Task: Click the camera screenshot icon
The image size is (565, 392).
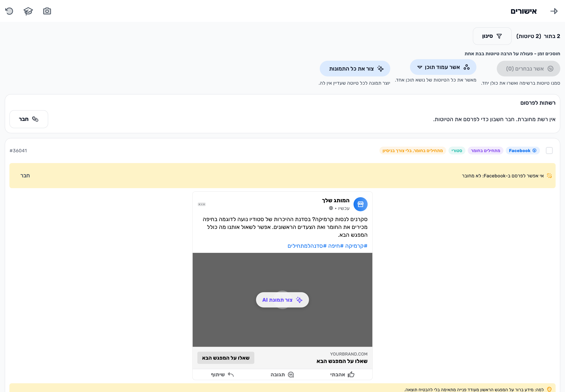Action: click(47, 11)
